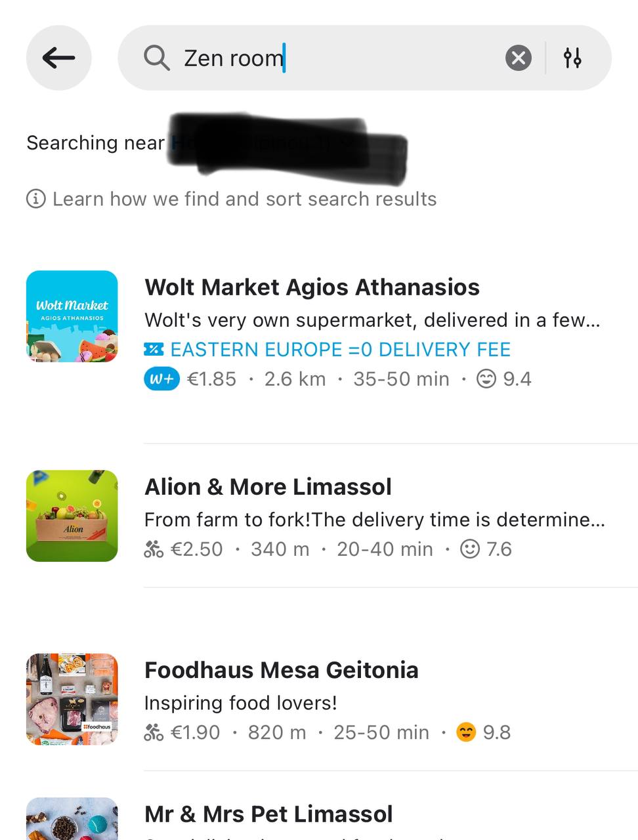Open Foodhaus Mesa Geitonia thumbnail
Image resolution: width=638 pixels, height=840 pixels.
tap(72, 699)
